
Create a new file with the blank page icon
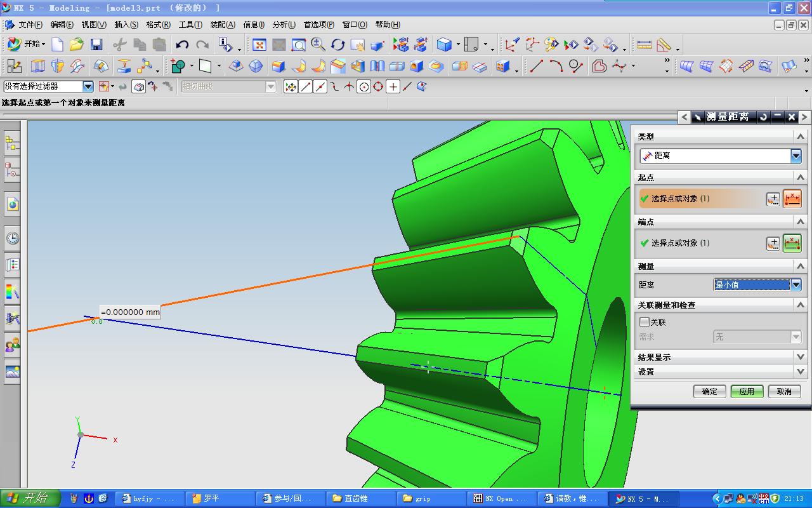(x=58, y=44)
